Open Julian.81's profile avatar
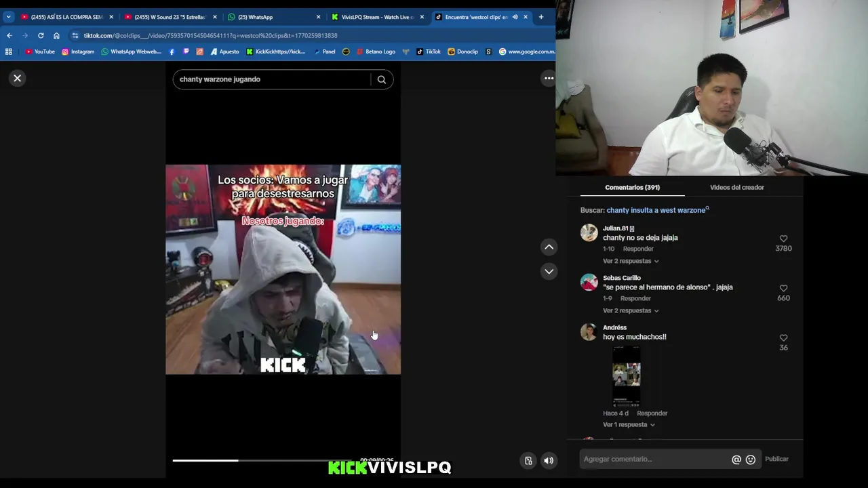The height and width of the screenshot is (488, 868). point(589,233)
